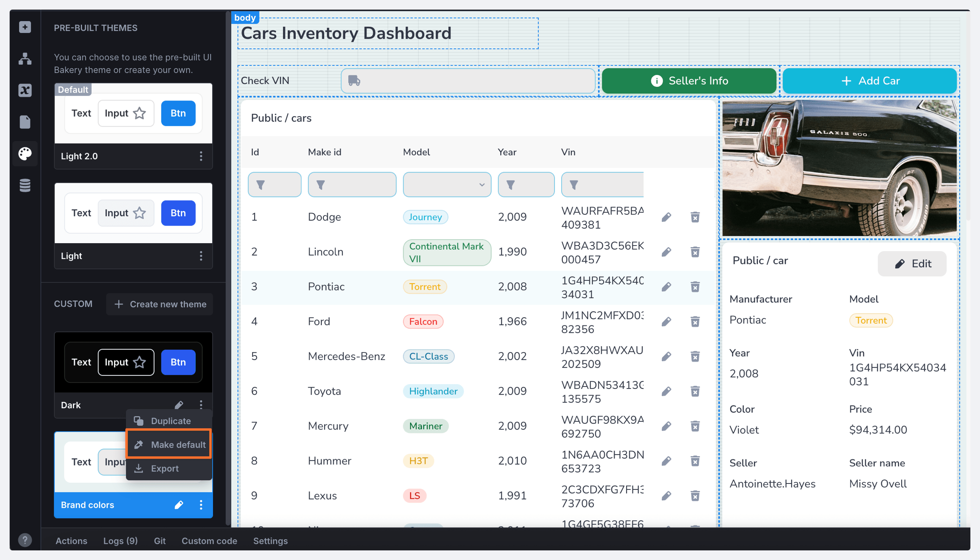980x560 pixels.
Task: Select the Light theme preview card
Action: coord(133,213)
